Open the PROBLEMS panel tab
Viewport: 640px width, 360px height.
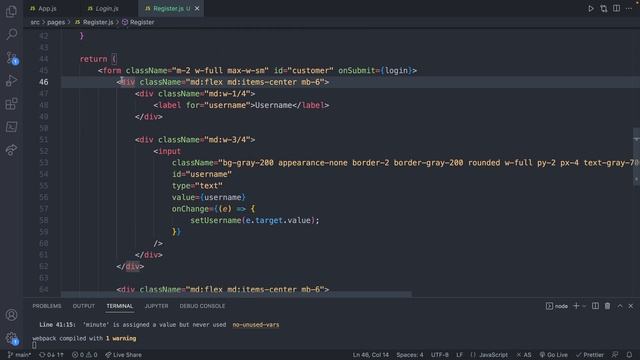pos(47,306)
